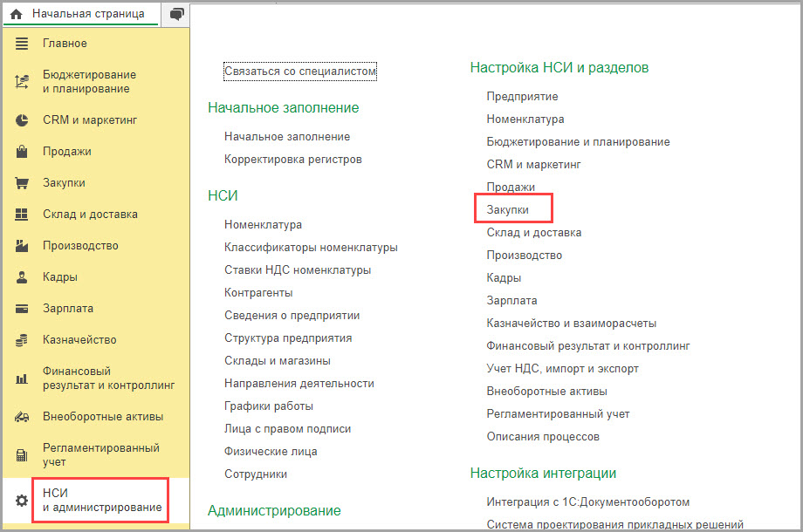Click the CRM и маркетинг pie icon
This screenshot has height=532, width=803.
tap(22, 120)
